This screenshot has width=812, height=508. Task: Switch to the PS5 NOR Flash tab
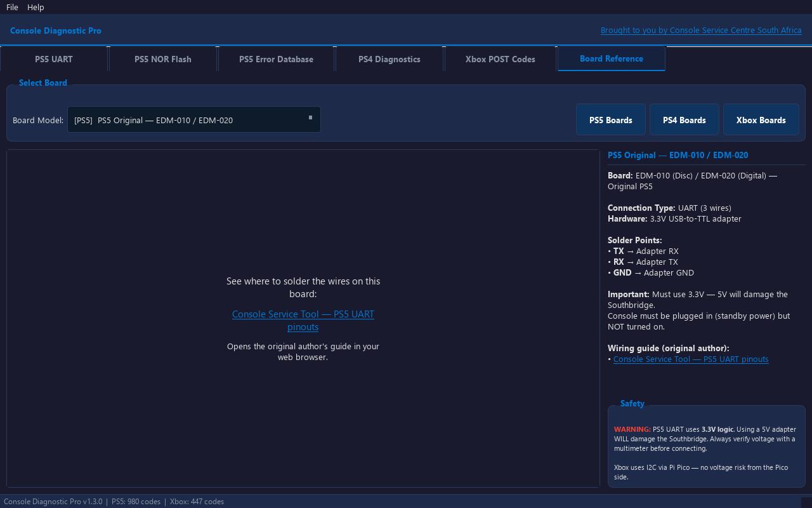click(x=163, y=59)
